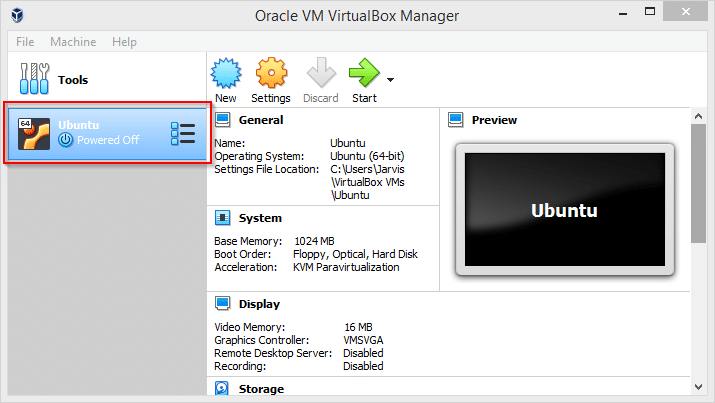Open the Help menu
This screenshot has height=403, width=715.
pos(124,42)
